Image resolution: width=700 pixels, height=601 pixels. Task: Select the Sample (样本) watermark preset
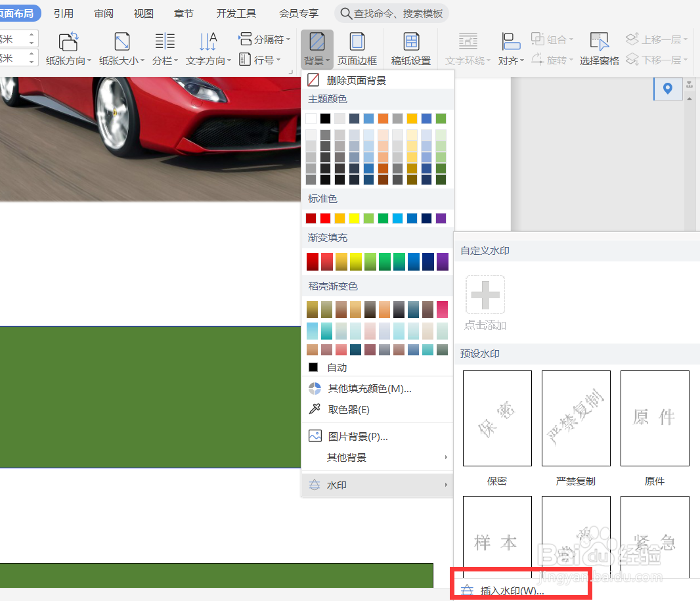tap(497, 537)
